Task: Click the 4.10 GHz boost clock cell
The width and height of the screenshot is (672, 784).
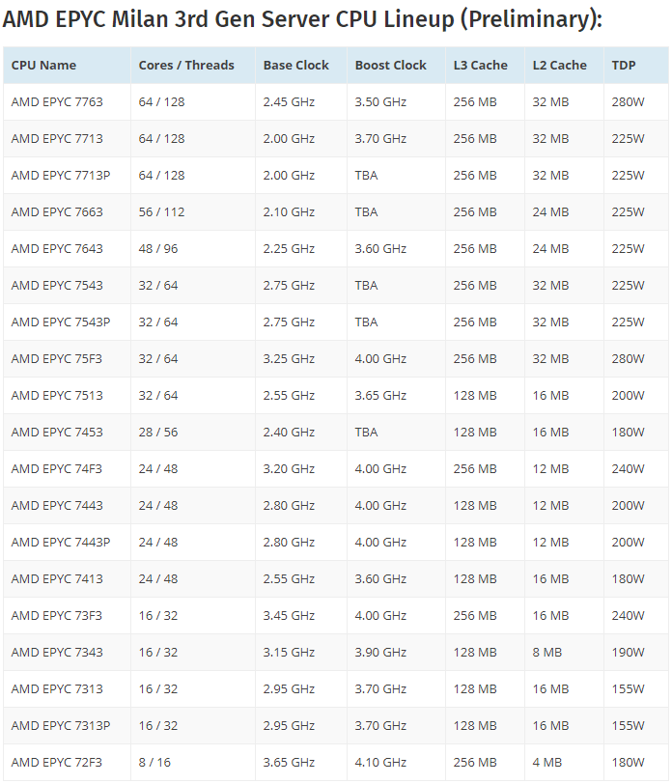Action: point(380,763)
